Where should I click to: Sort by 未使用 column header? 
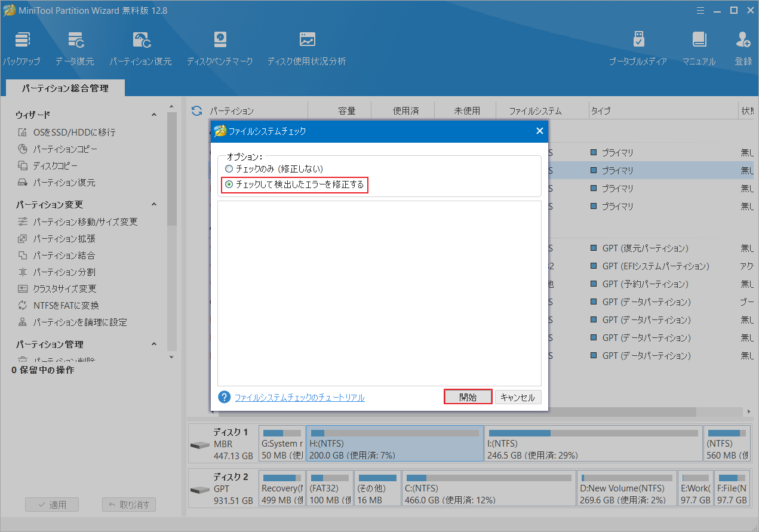pyautogui.click(x=467, y=110)
